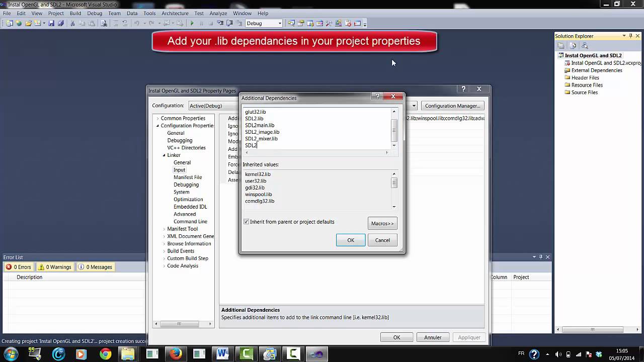This screenshot has height=362, width=644.
Task: Expand the Common Properties node
Action: coord(157,118)
